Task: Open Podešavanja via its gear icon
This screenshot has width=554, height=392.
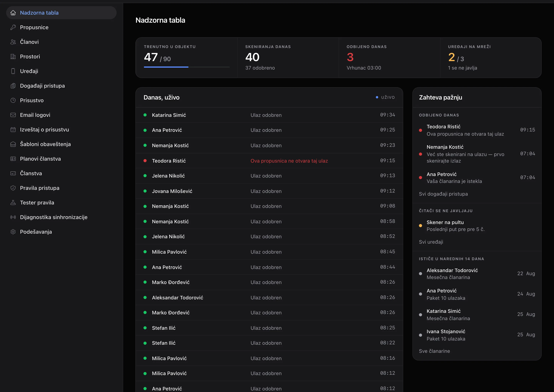Action: (13, 232)
